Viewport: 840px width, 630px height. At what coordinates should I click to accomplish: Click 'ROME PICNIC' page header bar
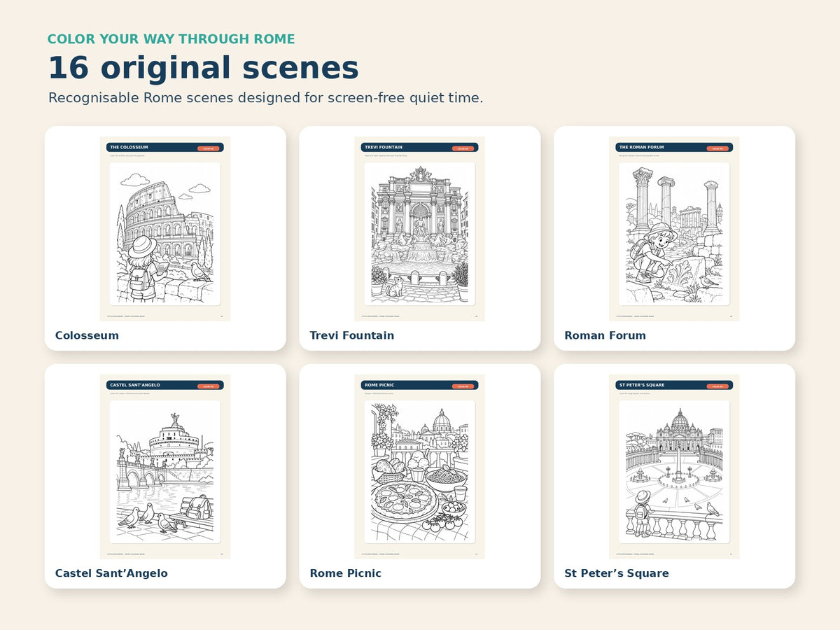pyautogui.click(x=420, y=385)
